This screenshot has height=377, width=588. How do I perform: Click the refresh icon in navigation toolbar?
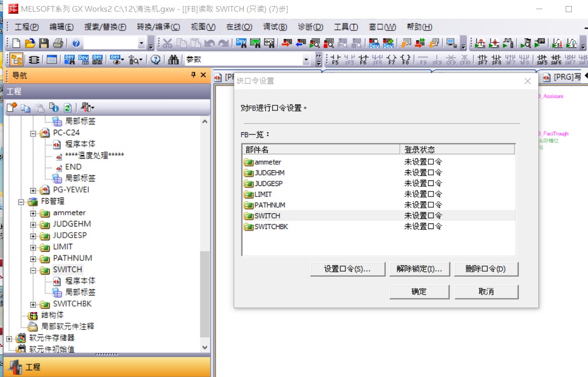(67, 107)
